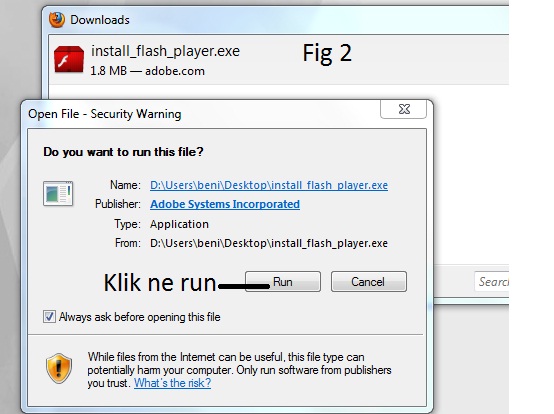Click the 1.8 MB — adobe.com download details

coord(147,71)
